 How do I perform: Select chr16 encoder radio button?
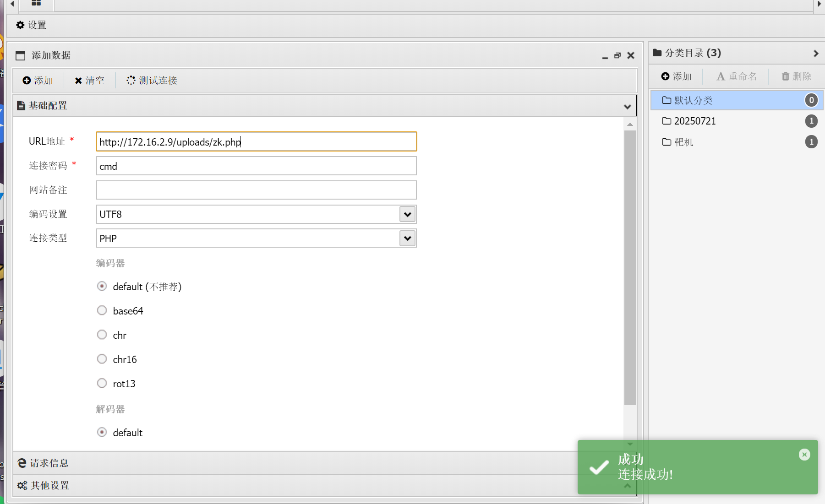pyautogui.click(x=102, y=359)
